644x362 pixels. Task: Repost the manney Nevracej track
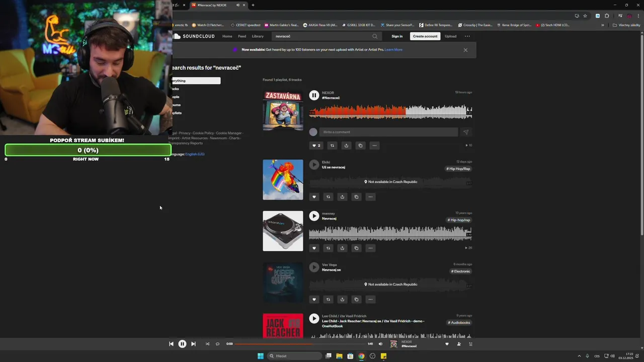coord(328,248)
